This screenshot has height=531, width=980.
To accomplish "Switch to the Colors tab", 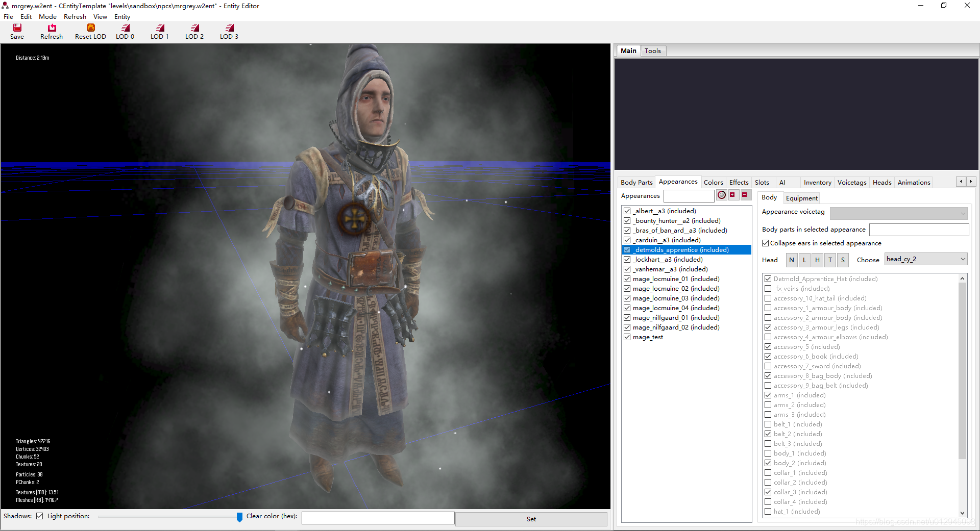I will point(713,182).
